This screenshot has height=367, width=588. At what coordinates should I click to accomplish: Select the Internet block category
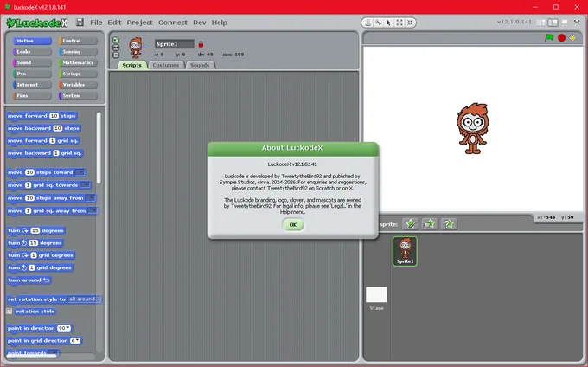(32, 85)
